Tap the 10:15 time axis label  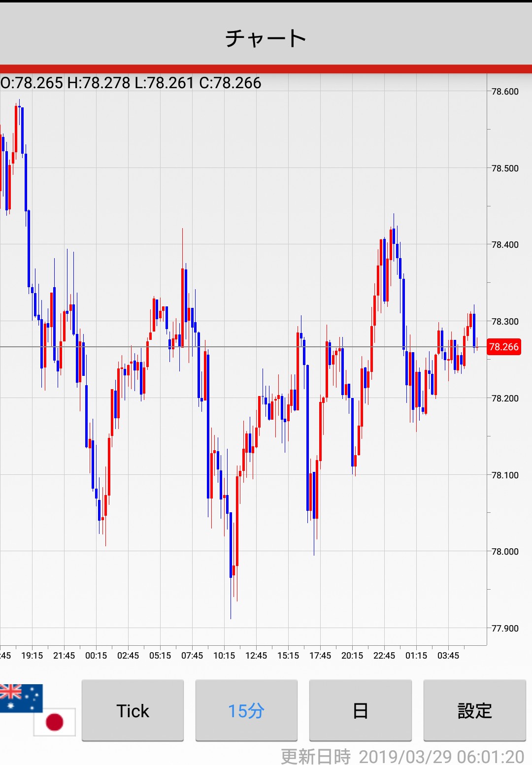coord(224,656)
